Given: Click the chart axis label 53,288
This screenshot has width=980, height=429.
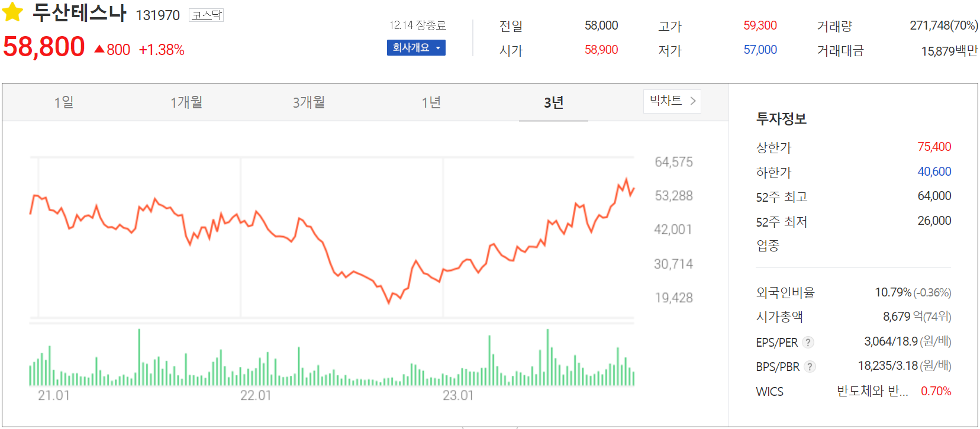Looking at the screenshot, I should coord(673,196).
